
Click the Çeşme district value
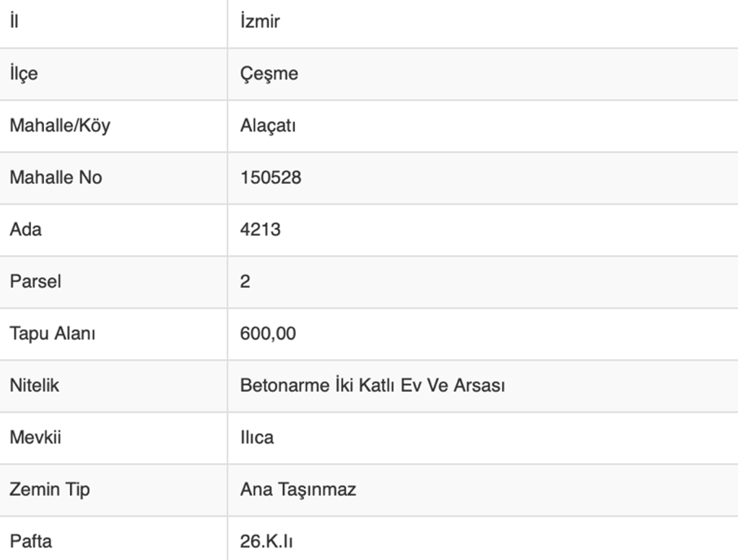(x=269, y=74)
